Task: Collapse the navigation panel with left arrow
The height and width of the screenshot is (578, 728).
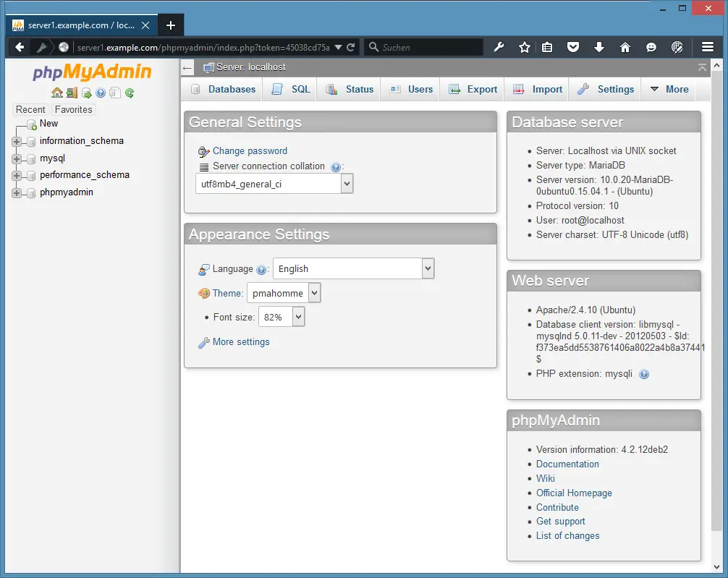Action: coord(187,68)
